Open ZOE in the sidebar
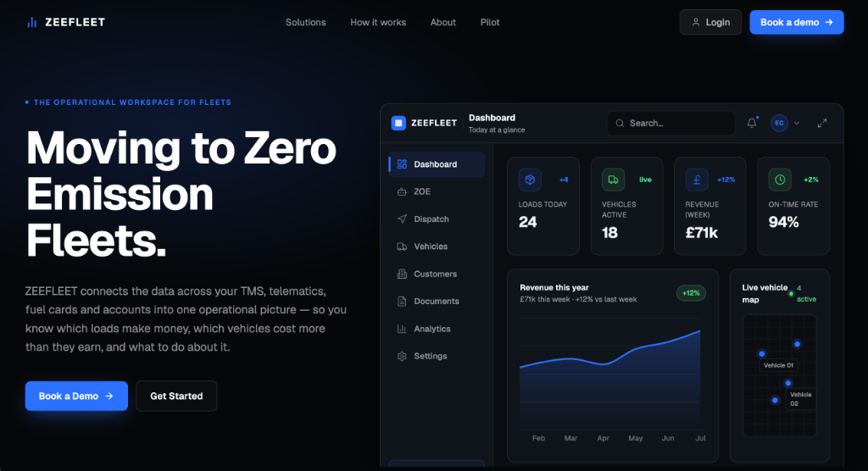 (x=437, y=191)
